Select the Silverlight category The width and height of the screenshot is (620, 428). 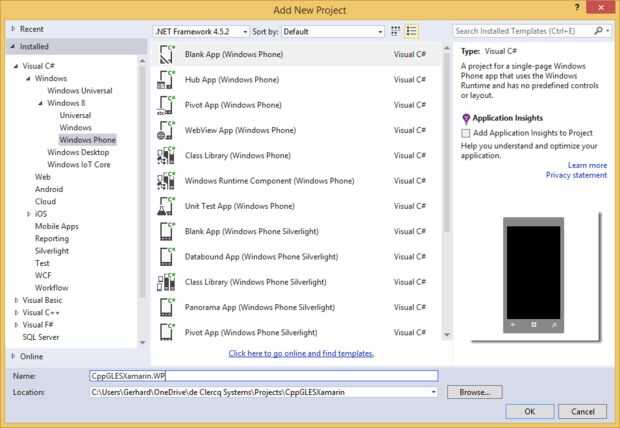[52, 251]
